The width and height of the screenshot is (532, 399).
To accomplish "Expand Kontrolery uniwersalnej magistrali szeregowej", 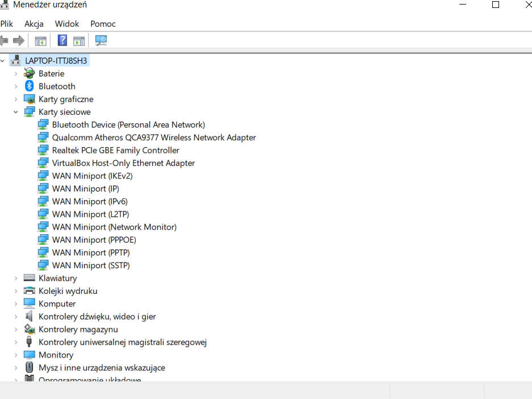I will [16, 342].
